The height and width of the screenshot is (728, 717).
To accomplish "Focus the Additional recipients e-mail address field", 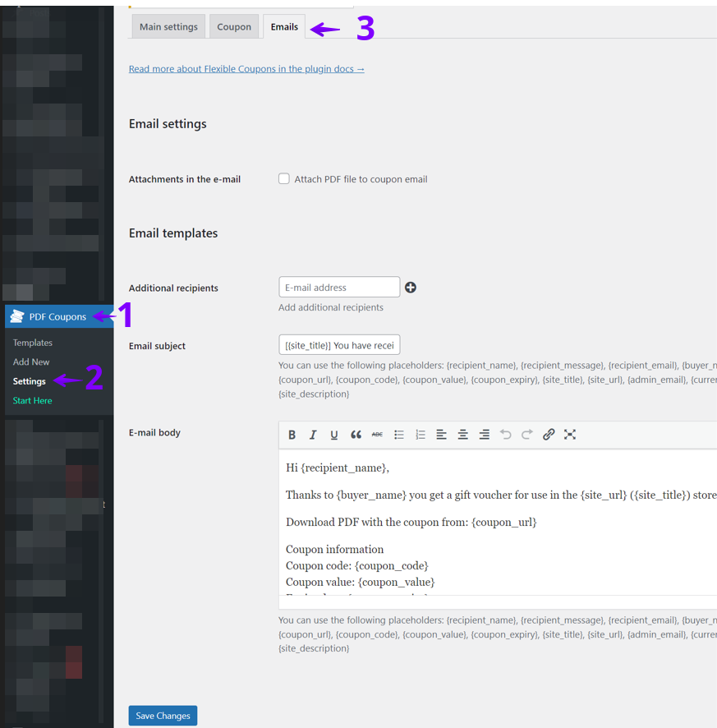I will tap(339, 288).
